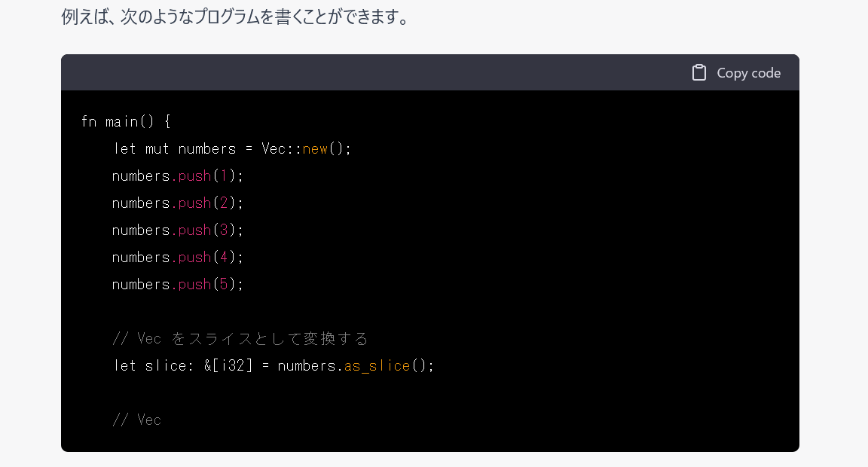Click the clipboard icon beside Copy code
This screenshot has height=467, width=868.
click(x=699, y=72)
